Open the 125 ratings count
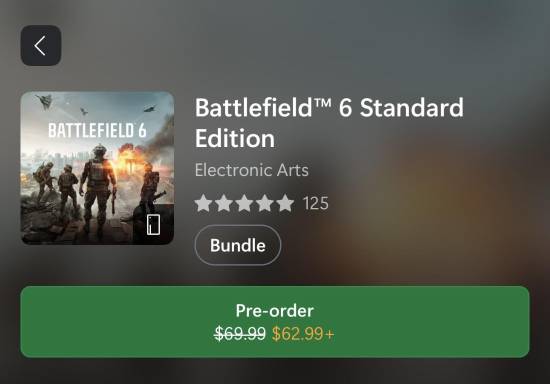The height and width of the screenshot is (384, 550). click(316, 203)
